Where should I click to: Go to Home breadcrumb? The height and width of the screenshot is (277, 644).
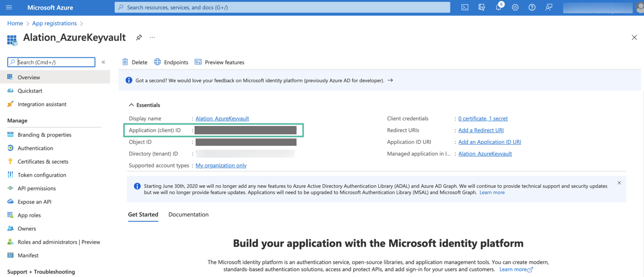15,23
